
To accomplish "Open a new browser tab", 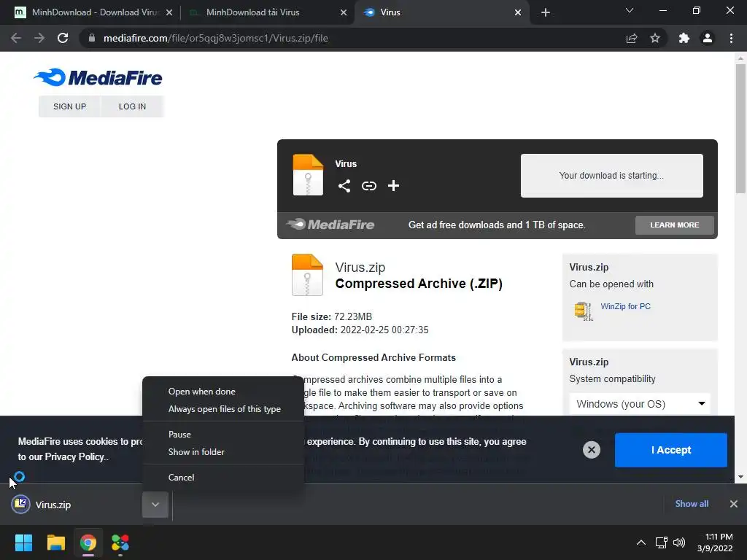I will pyautogui.click(x=546, y=12).
